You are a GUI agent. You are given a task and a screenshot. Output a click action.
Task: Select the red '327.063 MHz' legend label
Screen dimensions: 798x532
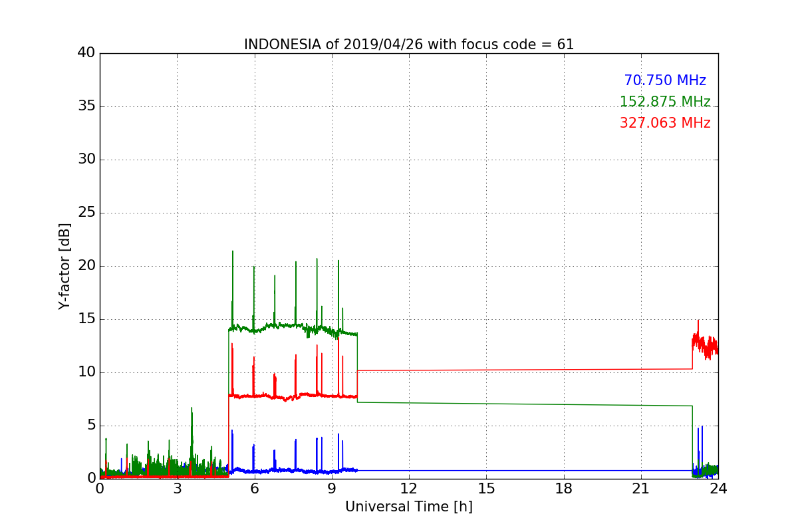click(665, 123)
